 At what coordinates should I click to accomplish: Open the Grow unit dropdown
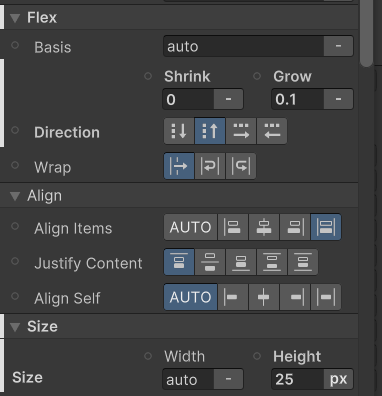point(338,99)
